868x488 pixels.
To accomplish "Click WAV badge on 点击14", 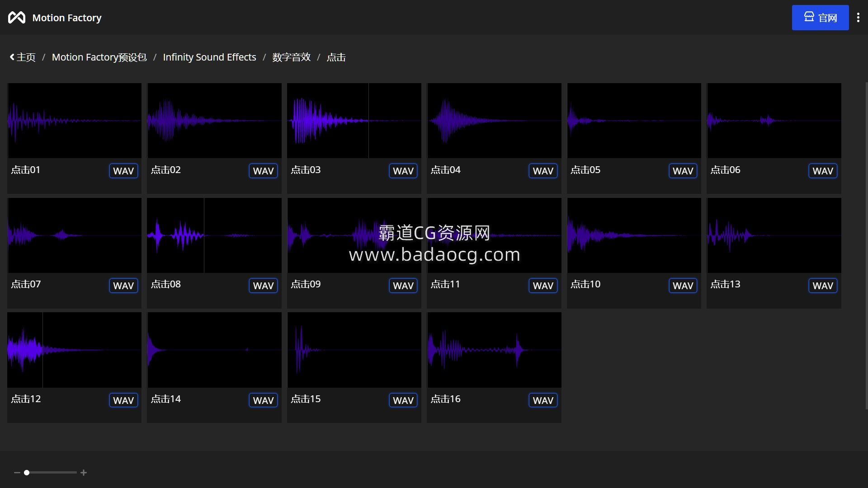I will [263, 400].
